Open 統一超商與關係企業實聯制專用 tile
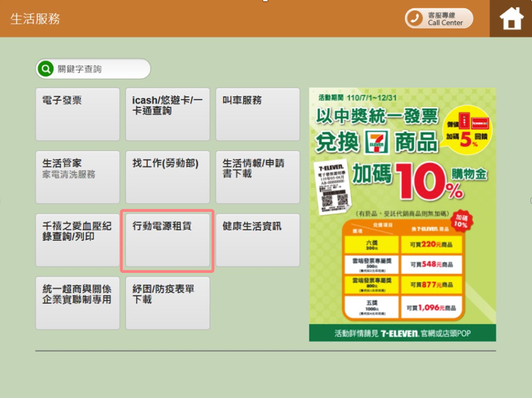 78,303
